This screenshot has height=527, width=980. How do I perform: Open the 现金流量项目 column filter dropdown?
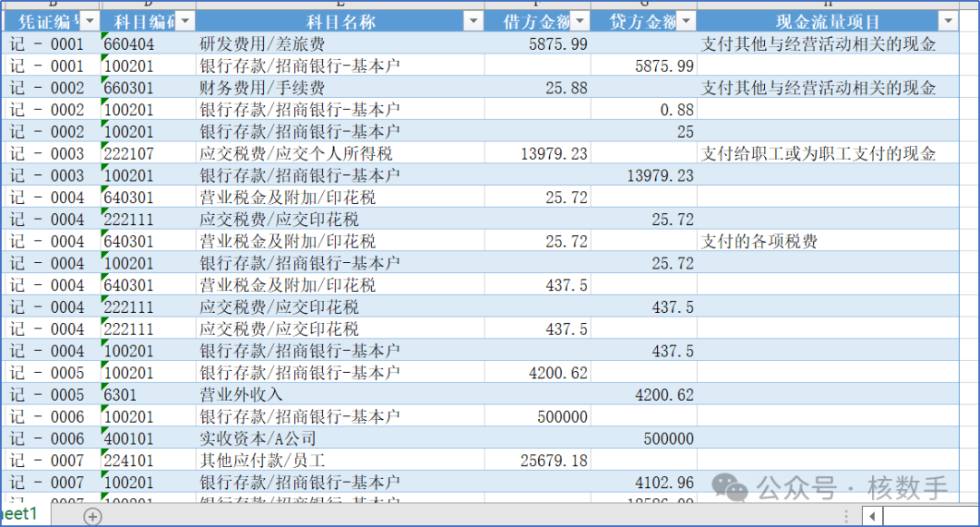point(949,21)
